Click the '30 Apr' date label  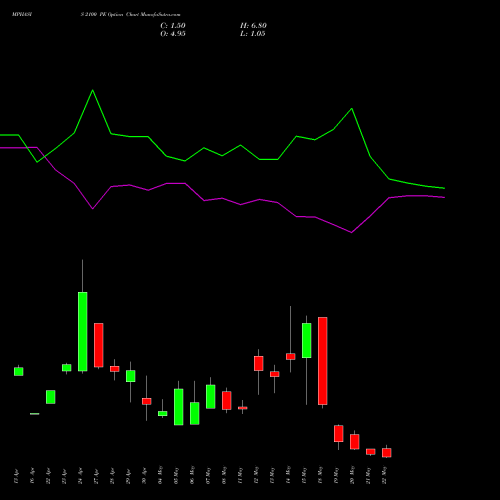pos(144,476)
